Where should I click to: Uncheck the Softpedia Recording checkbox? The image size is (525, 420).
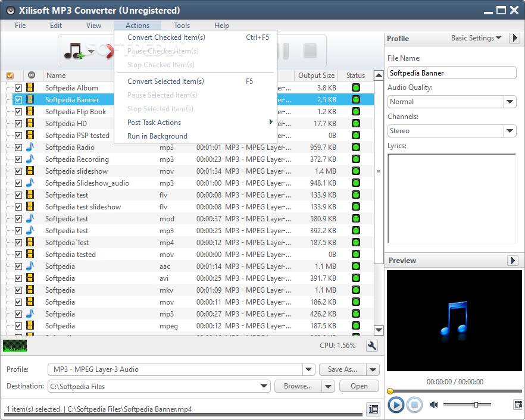tap(18, 159)
